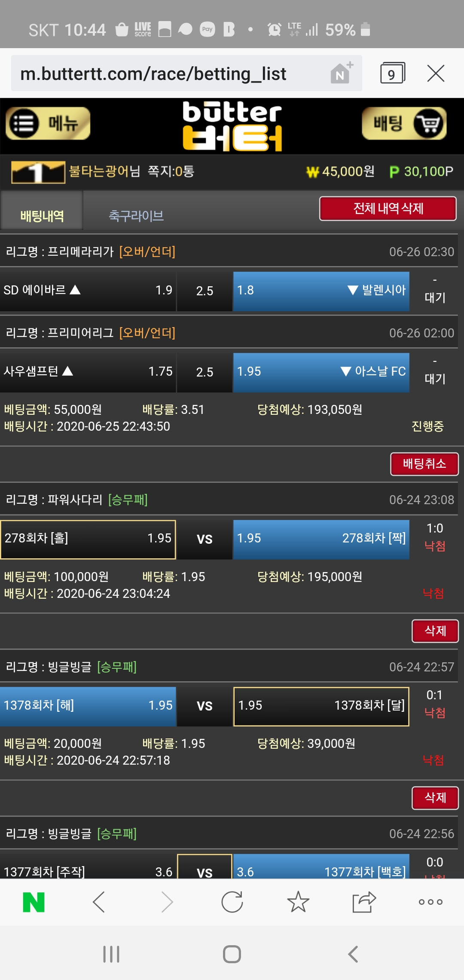Open Android recent apps button
This screenshot has width=464, height=980.
pos(111,954)
